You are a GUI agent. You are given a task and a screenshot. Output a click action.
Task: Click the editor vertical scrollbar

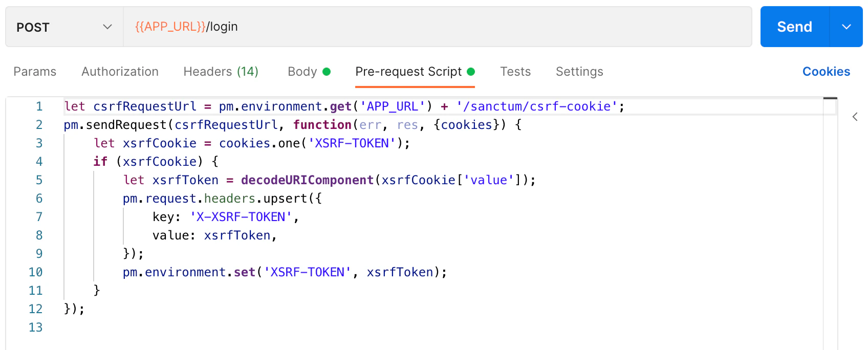point(830,223)
